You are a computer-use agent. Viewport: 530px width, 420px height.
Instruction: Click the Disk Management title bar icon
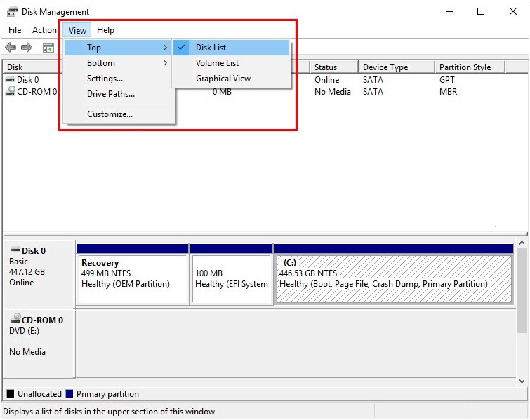pyautogui.click(x=12, y=11)
